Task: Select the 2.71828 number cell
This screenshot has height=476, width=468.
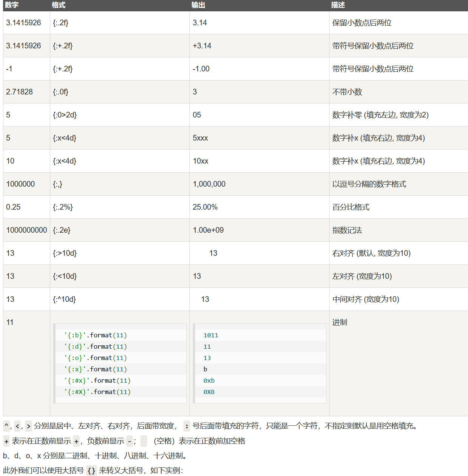Action: pyautogui.click(x=26, y=92)
